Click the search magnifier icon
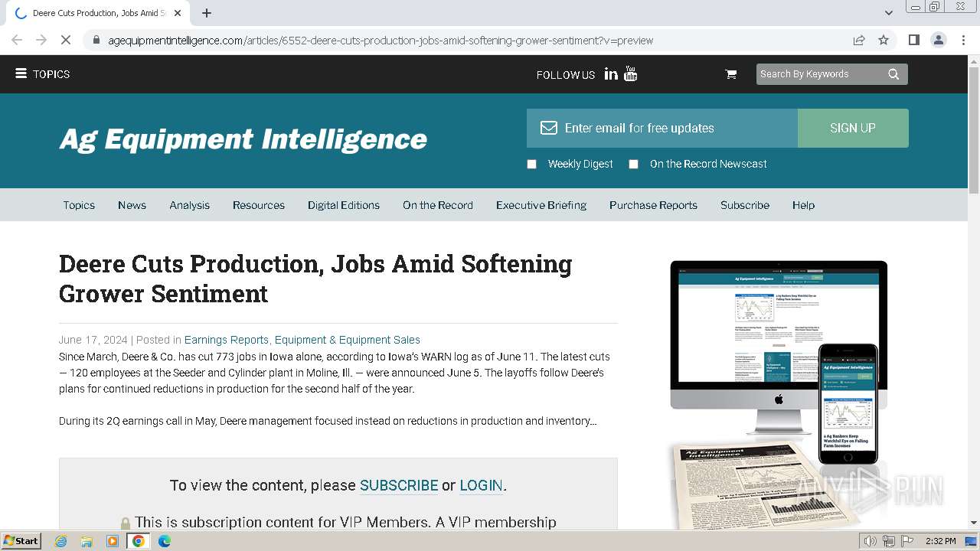 (x=893, y=74)
